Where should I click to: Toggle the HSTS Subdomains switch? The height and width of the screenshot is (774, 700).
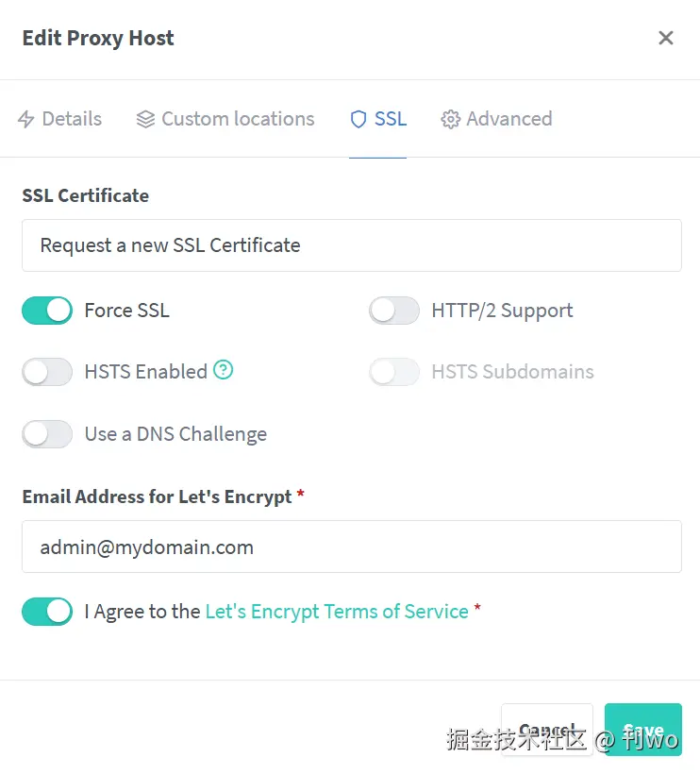pyautogui.click(x=394, y=372)
